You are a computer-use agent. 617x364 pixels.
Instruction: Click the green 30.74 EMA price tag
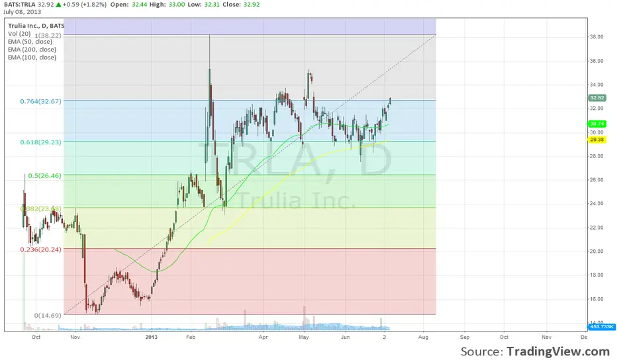tap(597, 124)
